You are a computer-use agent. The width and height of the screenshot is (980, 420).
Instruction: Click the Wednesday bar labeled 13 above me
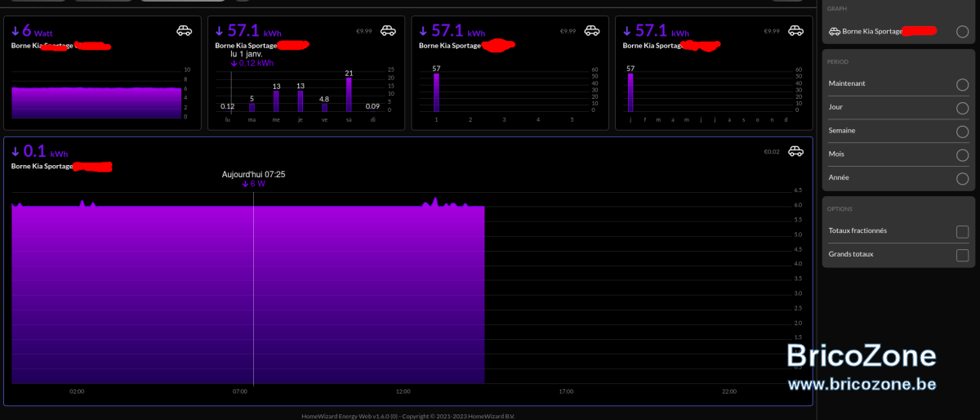[x=276, y=101]
